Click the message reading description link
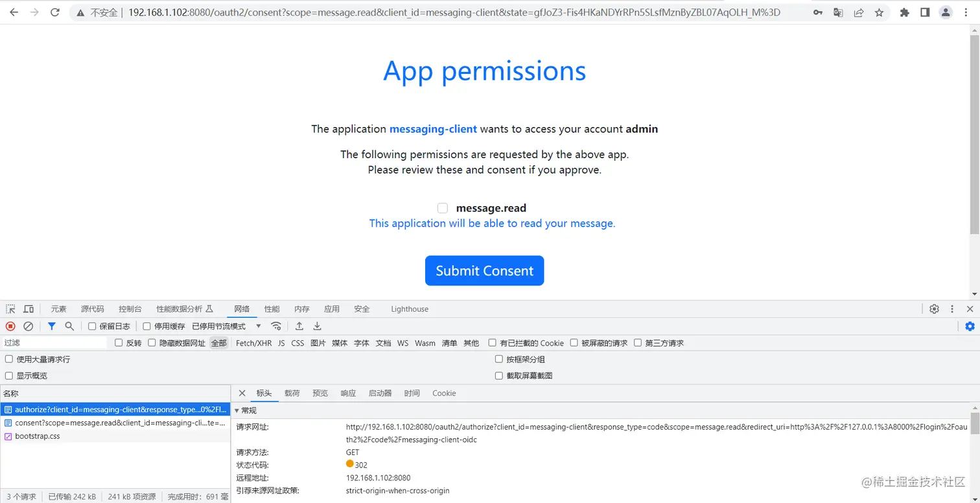 (492, 223)
